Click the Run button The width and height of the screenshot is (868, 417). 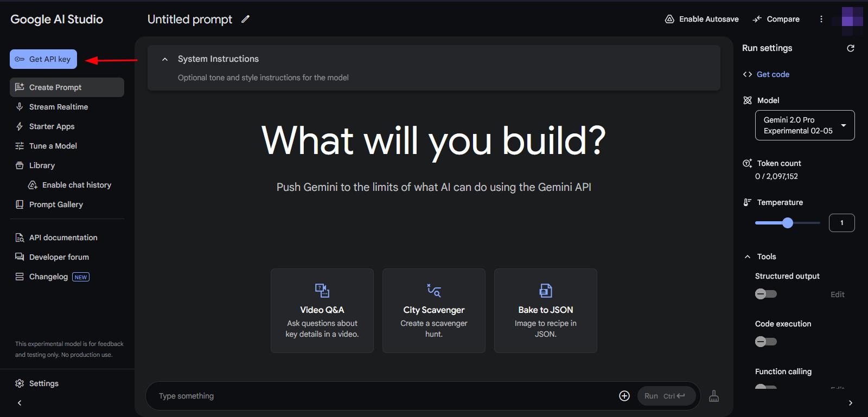666,396
